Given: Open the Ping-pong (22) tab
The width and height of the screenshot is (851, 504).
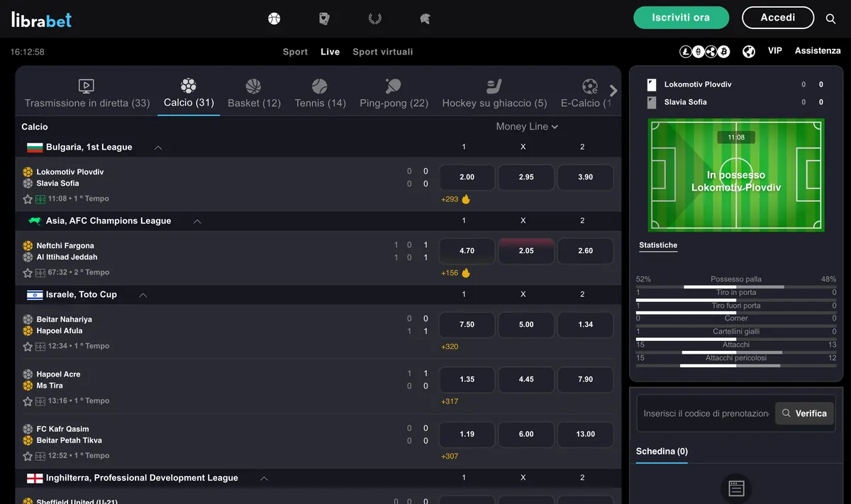Looking at the screenshot, I should click(394, 94).
